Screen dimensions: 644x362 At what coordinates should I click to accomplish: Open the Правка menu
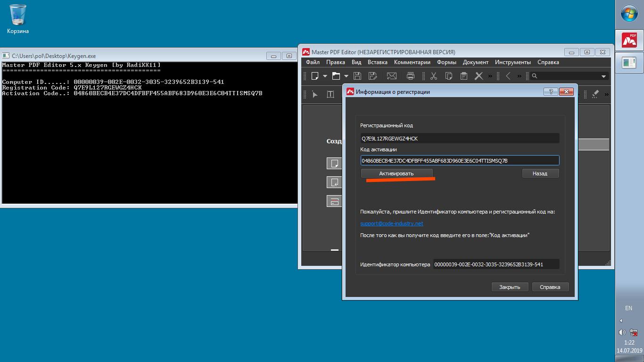tap(336, 62)
